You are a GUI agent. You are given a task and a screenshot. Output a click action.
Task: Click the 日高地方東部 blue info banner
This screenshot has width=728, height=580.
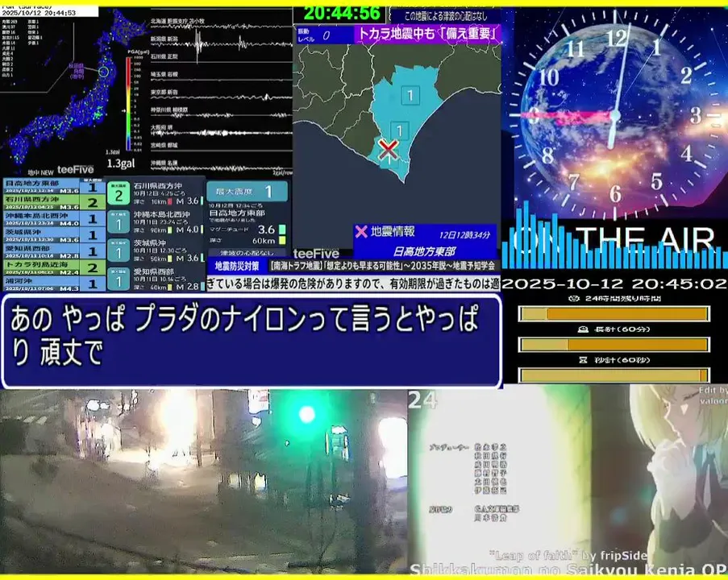(424, 251)
